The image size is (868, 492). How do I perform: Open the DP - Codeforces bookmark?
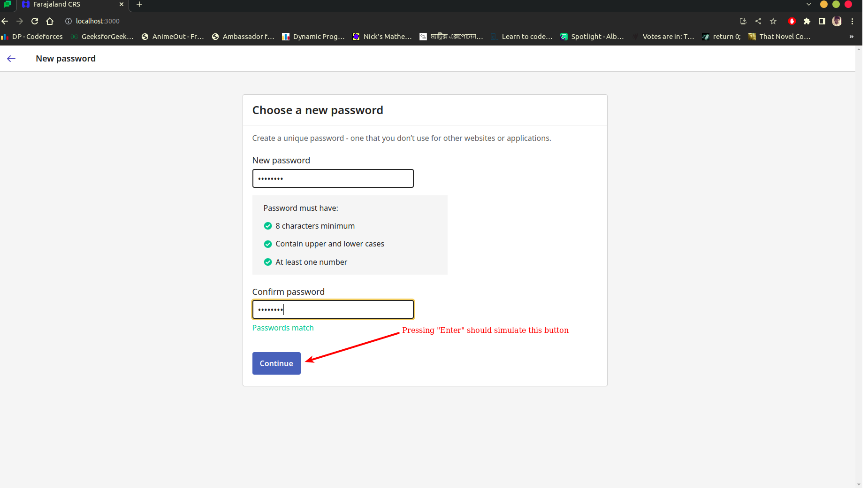coord(31,37)
